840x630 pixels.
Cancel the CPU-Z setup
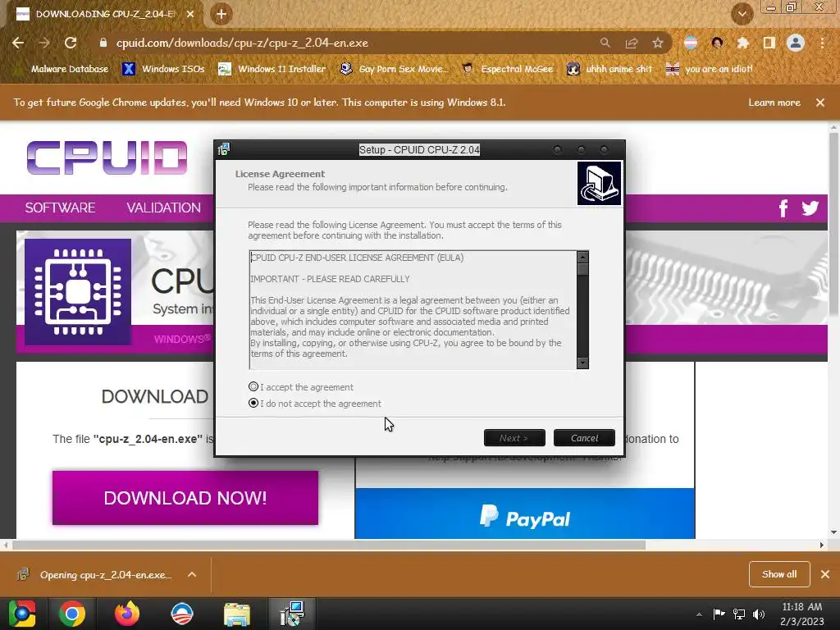[x=584, y=438]
